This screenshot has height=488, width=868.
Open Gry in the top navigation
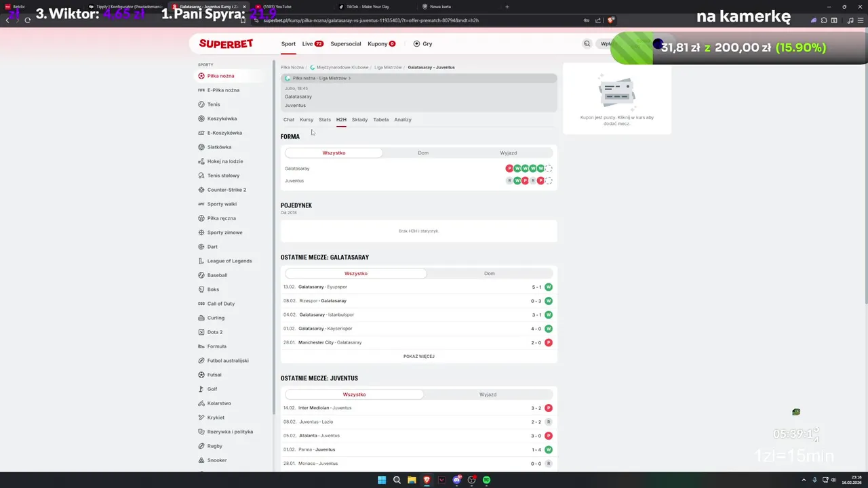point(422,44)
